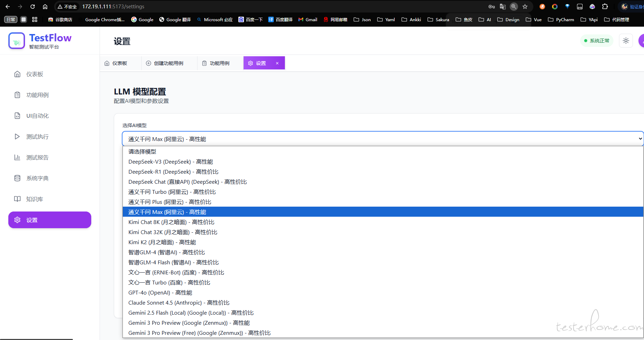644x340 pixels.
Task: Close the 设置 tab
Action: coord(277,63)
